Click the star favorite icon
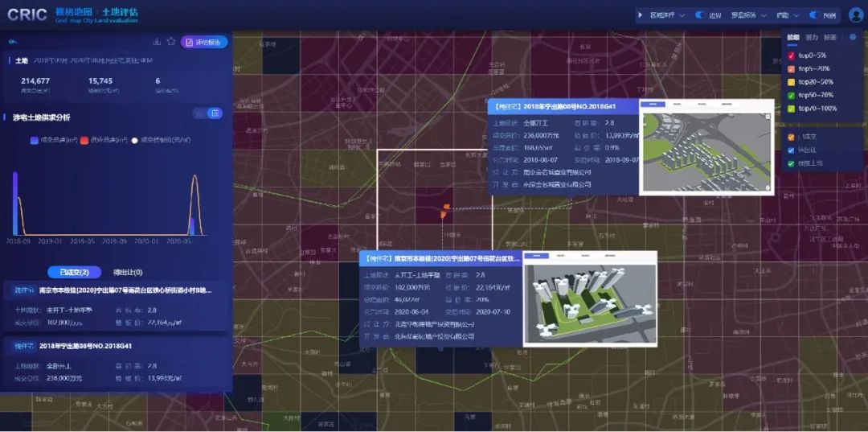 171,42
